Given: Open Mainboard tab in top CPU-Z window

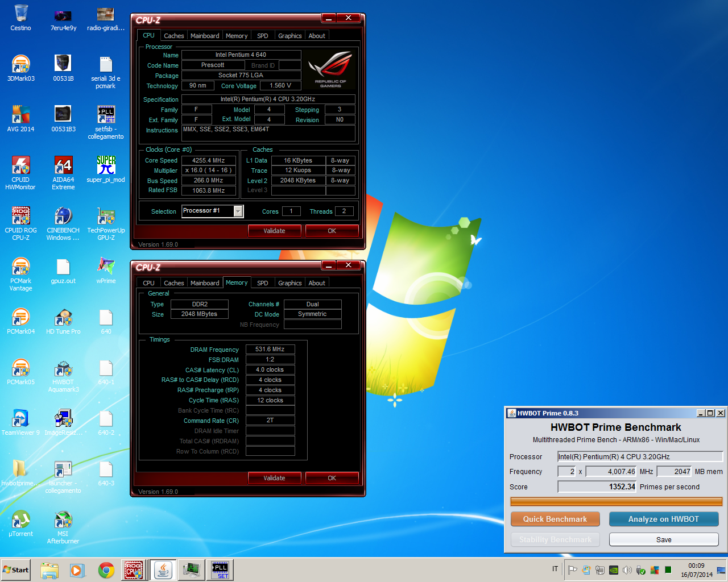Looking at the screenshot, I should (205, 36).
